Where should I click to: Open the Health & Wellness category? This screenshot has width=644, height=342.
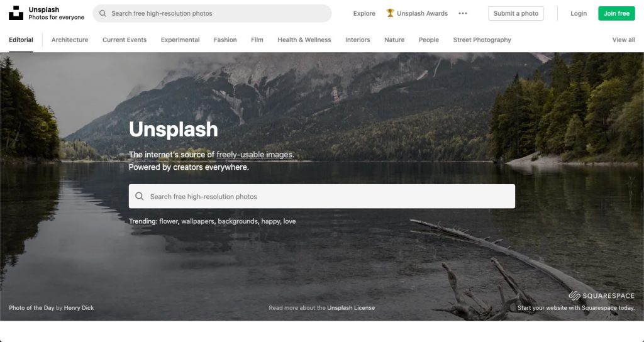[x=304, y=40]
